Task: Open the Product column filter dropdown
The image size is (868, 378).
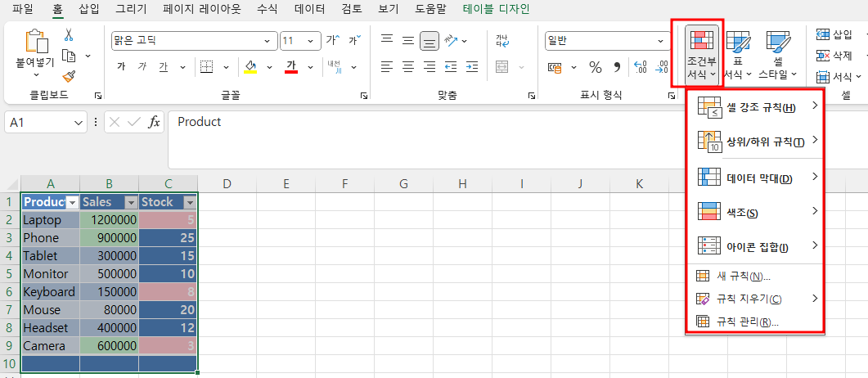Action: tap(72, 202)
